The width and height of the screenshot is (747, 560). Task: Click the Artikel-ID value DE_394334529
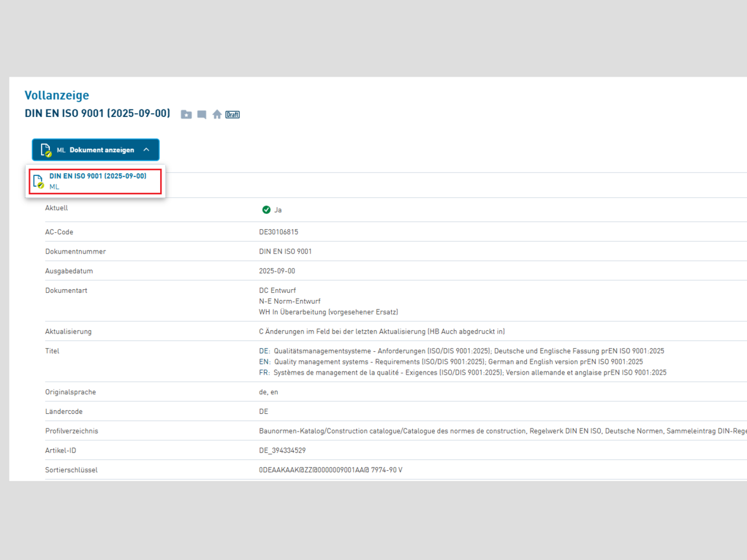tap(282, 451)
